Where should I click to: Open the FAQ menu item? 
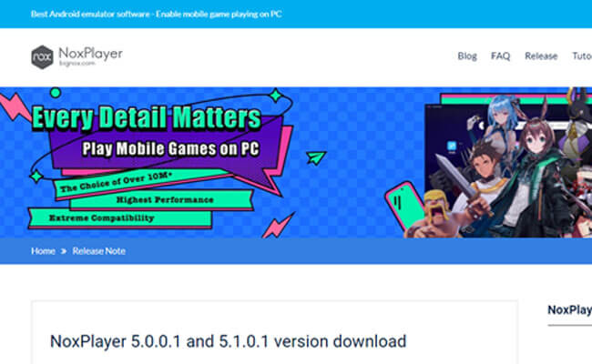tap(500, 56)
